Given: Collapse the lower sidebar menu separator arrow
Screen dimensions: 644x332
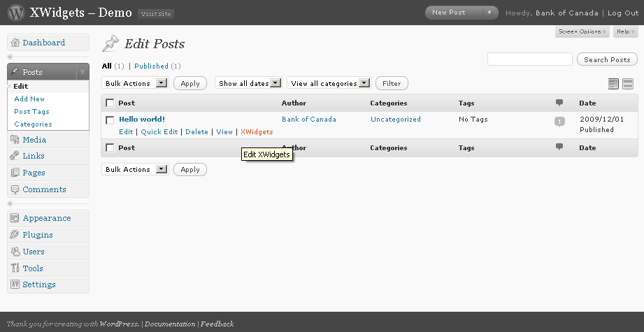Looking at the screenshot, I should [10, 203].
